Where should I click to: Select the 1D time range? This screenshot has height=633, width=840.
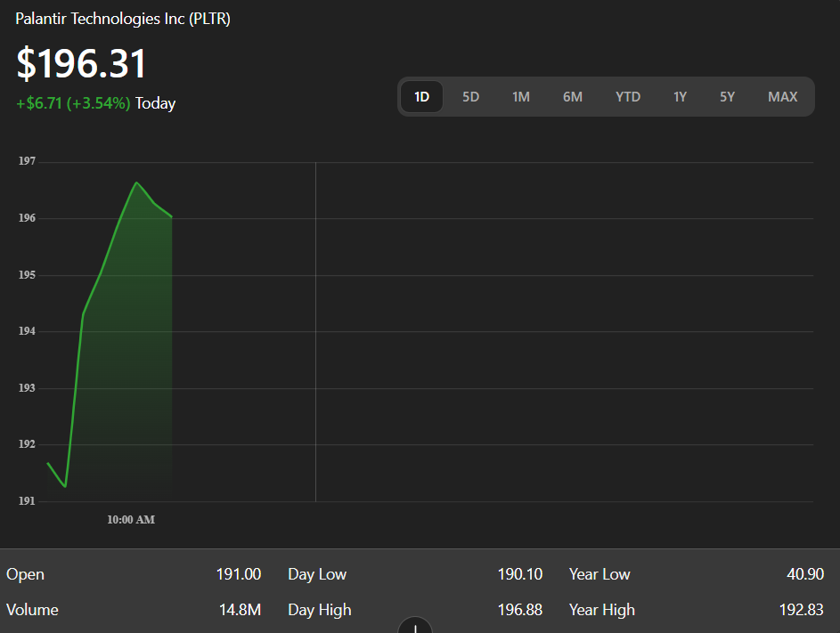coord(421,96)
